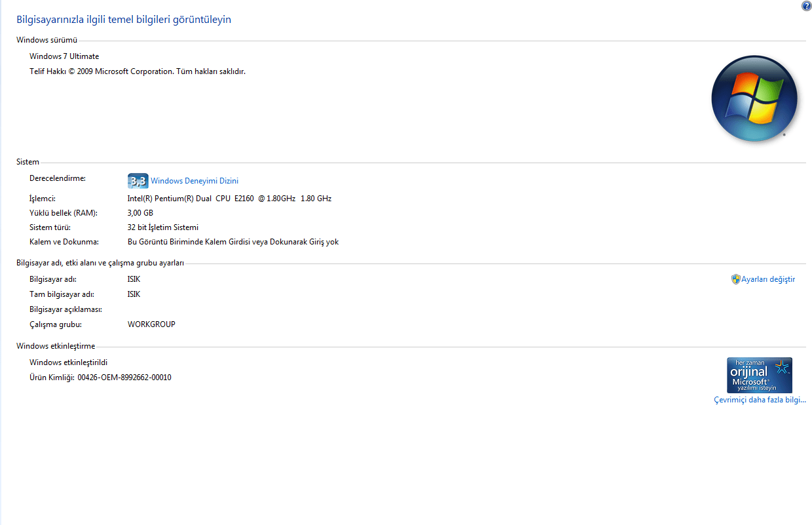
Task: Open the help icon at top right
Action: pos(806,6)
